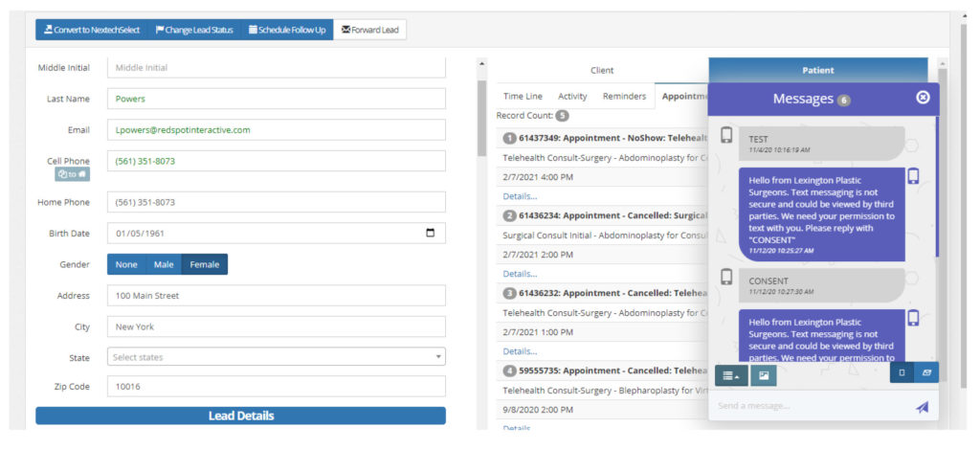Click the image attachment icon in Messages
This screenshot has width=980, height=449.
[764, 375]
